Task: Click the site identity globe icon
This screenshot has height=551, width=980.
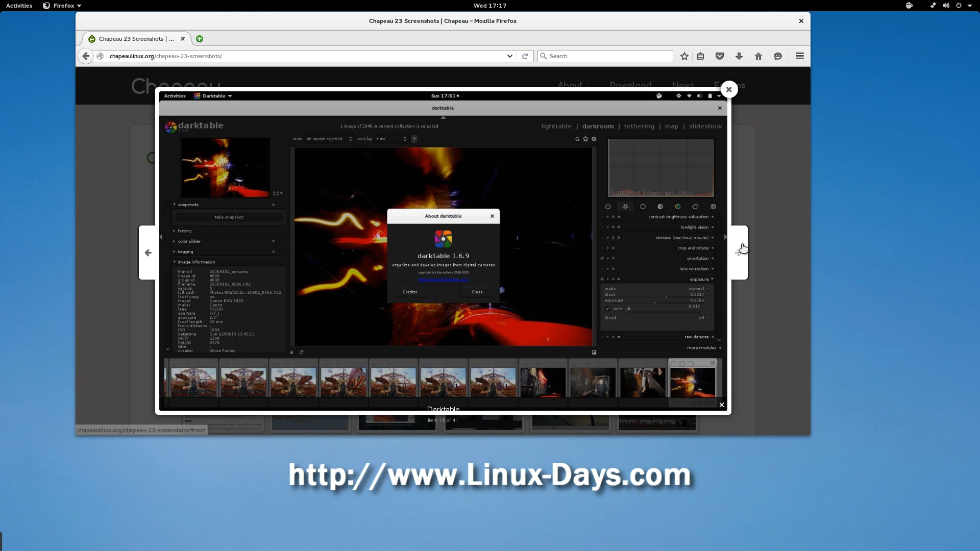Action: pyautogui.click(x=101, y=56)
